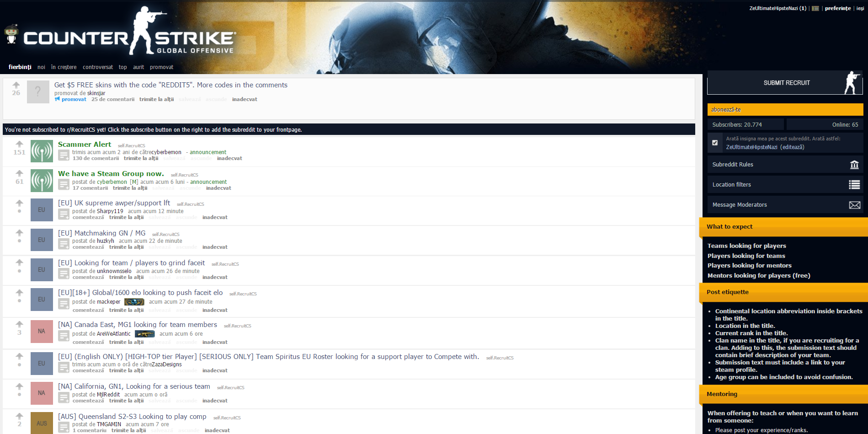Image resolution: width=868 pixels, height=434 pixels.
Task: Open the "în creștere" tab
Action: (64, 67)
